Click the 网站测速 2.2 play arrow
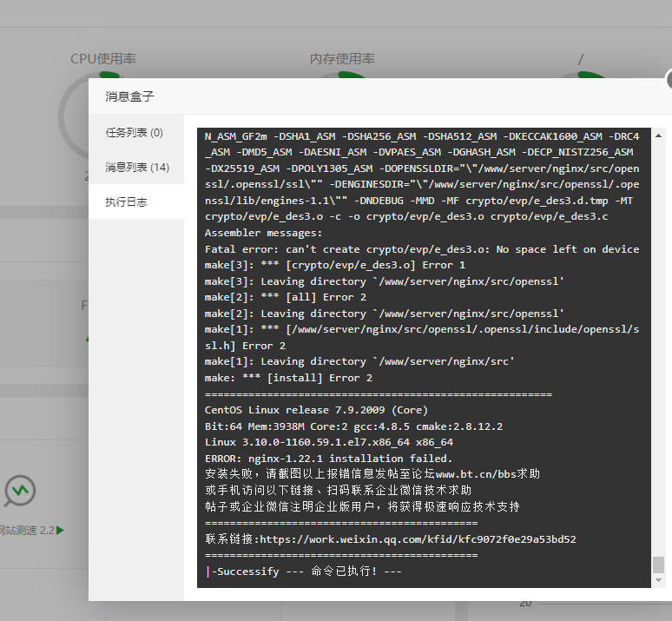 pos(60,531)
